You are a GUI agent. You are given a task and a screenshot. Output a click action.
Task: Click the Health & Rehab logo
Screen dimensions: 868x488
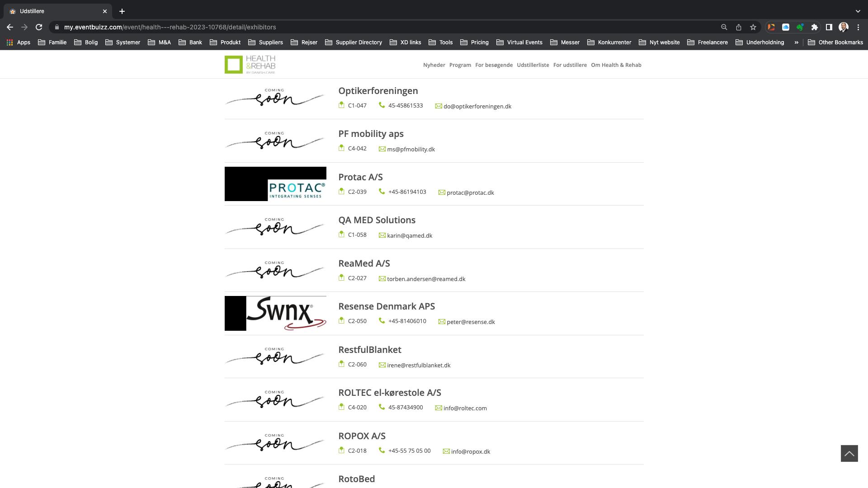(250, 65)
